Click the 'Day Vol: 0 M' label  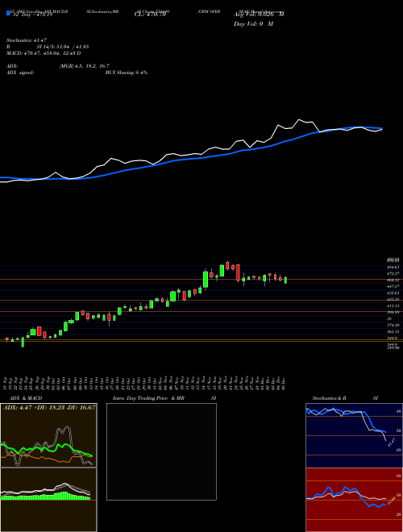pyautogui.click(x=253, y=24)
